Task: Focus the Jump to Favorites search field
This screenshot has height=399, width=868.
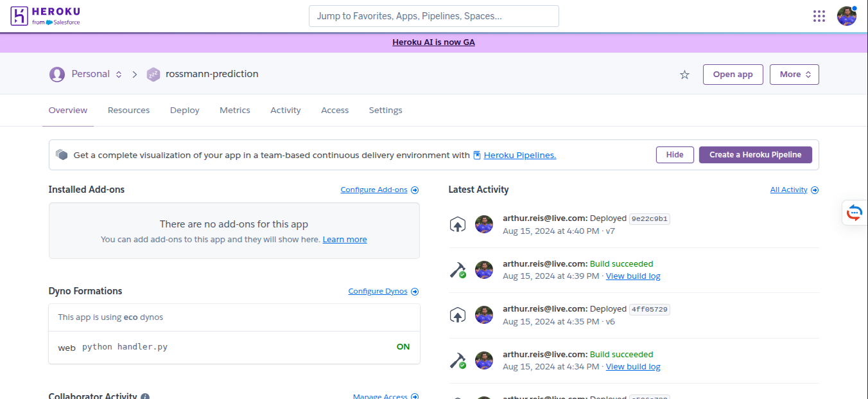Action: [434, 16]
